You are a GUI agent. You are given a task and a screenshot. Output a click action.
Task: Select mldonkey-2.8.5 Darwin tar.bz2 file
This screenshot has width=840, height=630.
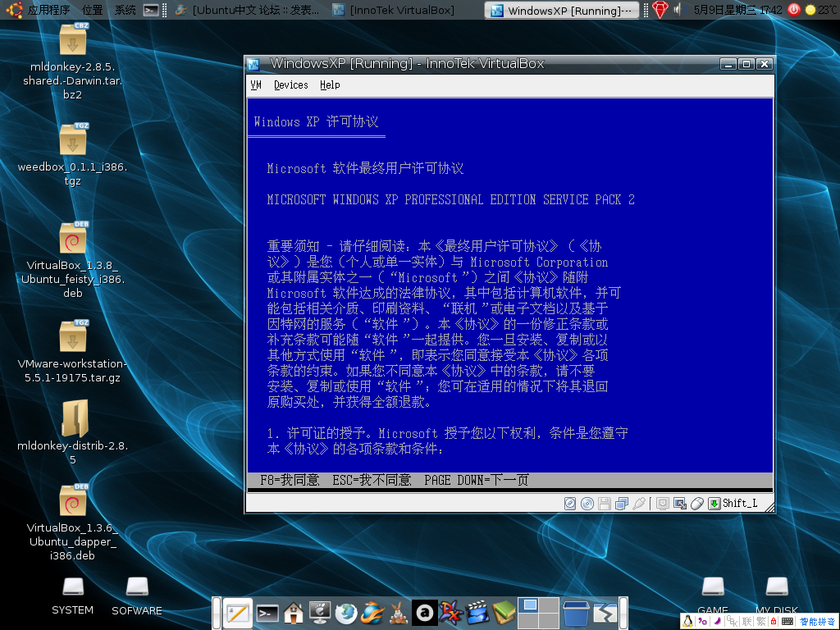point(73,62)
